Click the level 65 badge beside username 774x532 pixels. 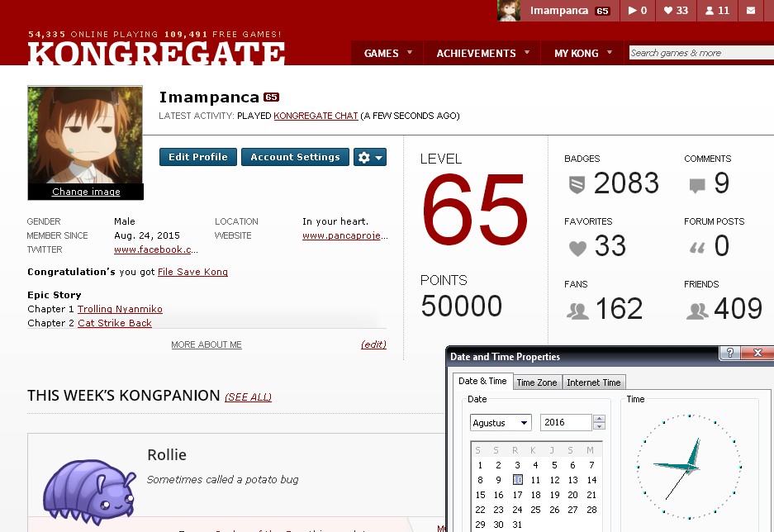(271, 97)
